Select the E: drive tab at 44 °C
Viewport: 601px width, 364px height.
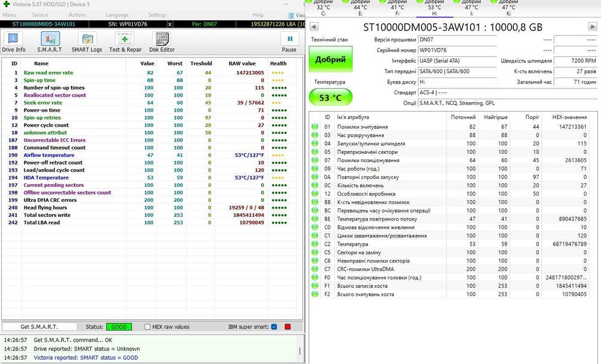[360, 8]
